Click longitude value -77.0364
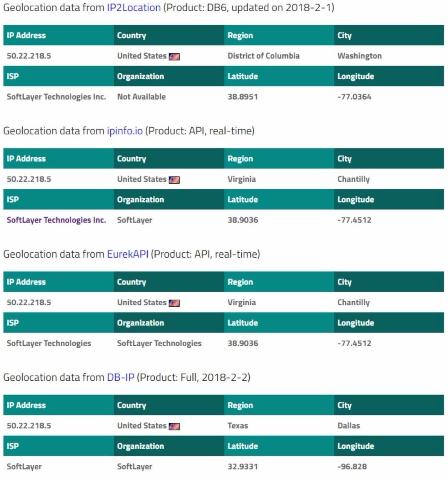The width and height of the screenshot is (448, 480). (x=354, y=97)
